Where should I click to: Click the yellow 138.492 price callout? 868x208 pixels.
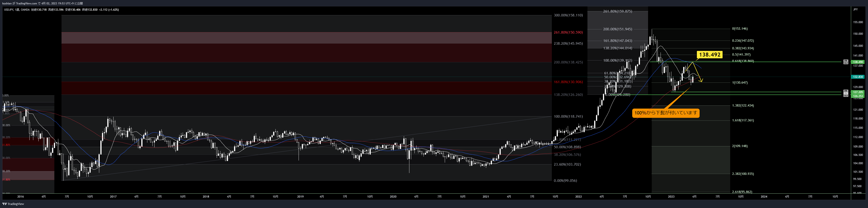pyautogui.click(x=710, y=55)
